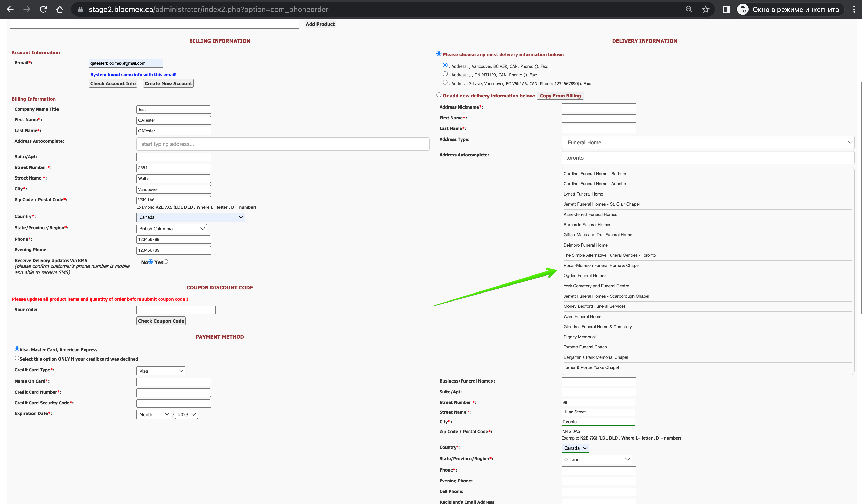862x504 pixels.
Task: Open Credit Card Type dropdown
Action: coord(161,371)
